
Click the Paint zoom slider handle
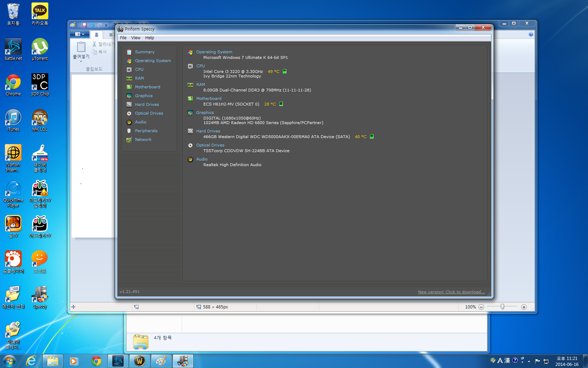tap(502, 307)
